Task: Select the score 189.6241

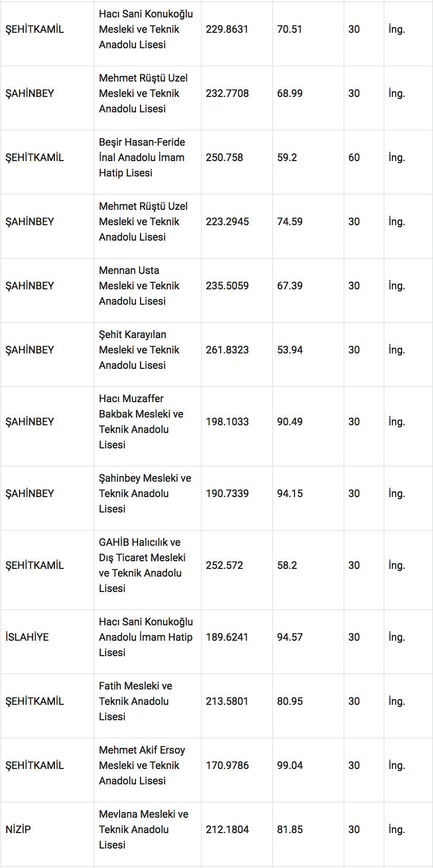Action: pyautogui.click(x=227, y=637)
